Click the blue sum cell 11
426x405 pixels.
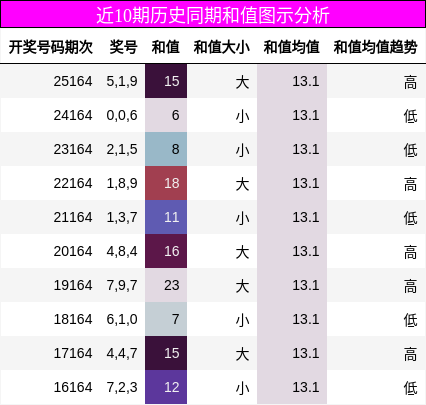166,217
